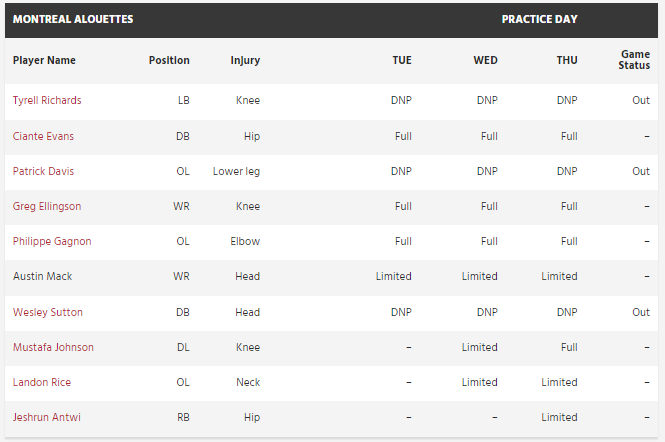665x442 pixels.
Task: Click the WED practice day header
Action: click(485, 60)
